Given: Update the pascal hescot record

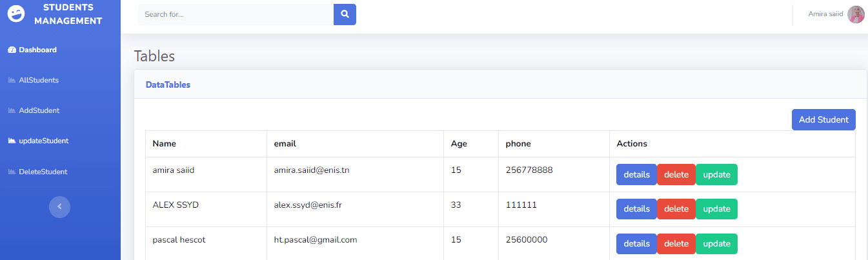Looking at the screenshot, I should coord(716,244).
